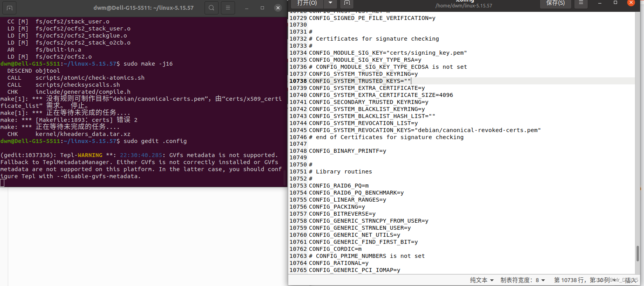Click 'kernel/kheaders_data.tar.xz' in terminal output

pyautogui.click(x=83, y=134)
